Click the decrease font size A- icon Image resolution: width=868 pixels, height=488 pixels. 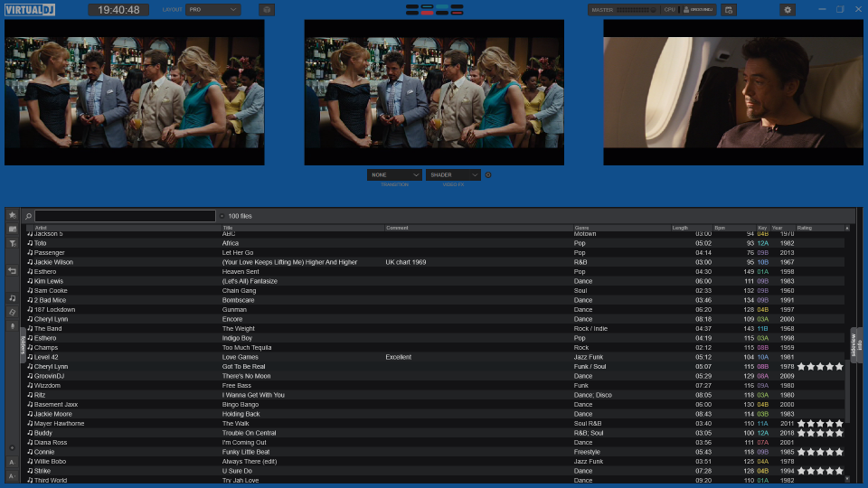(12, 462)
